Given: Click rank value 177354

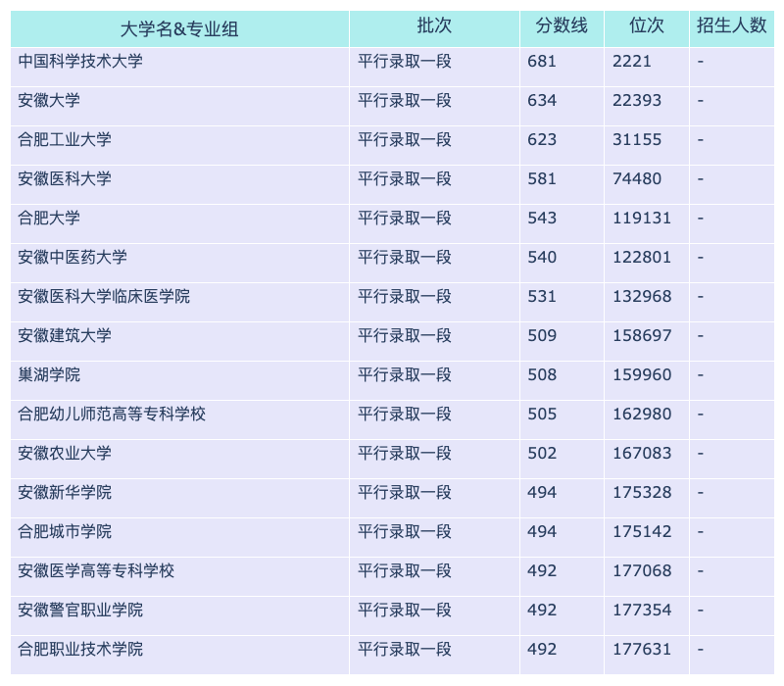Looking at the screenshot, I should click(642, 610).
